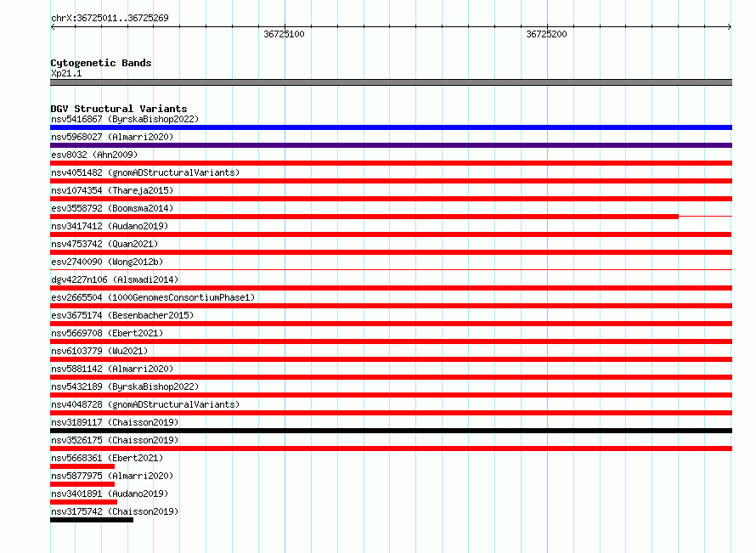Open nsv1074354 (Thareja2015) variant
The width and height of the screenshot is (756, 553).
click(112, 190)
